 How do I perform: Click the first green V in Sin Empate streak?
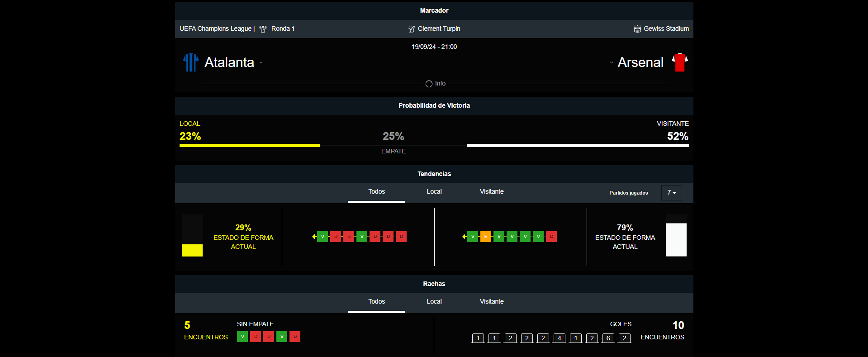(242, 337)
